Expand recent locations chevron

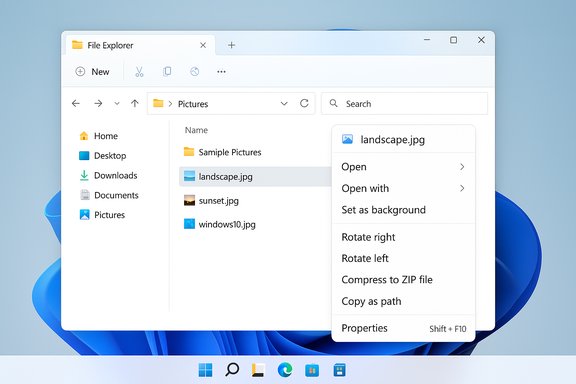click(x=117, y=104)
